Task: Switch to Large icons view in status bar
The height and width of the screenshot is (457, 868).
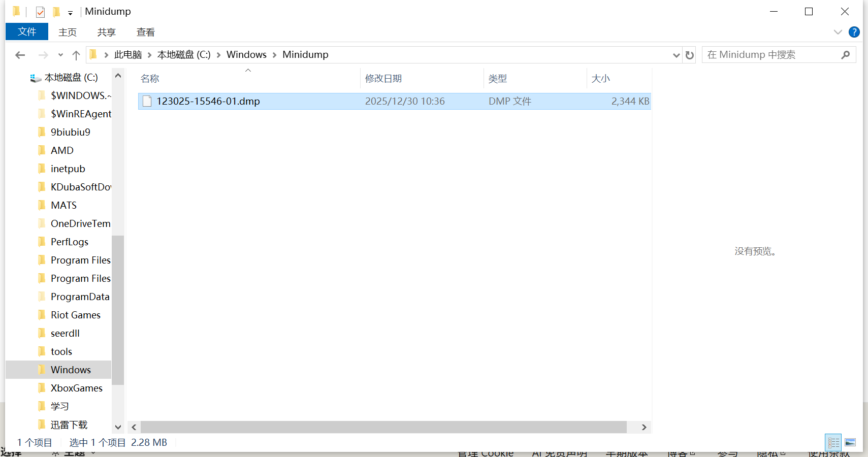Action: point(850,443)
